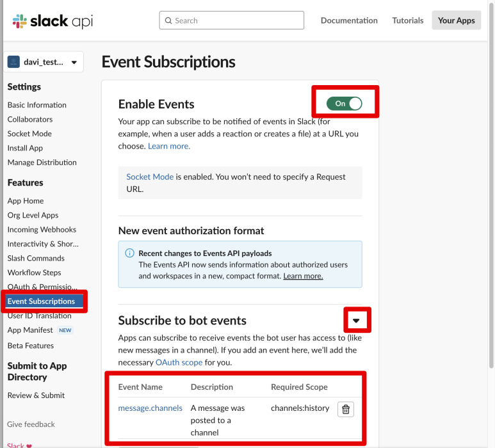The height and width of the screenshot is (448, 495).
Task: Click the Description column header
Action: click(x=212, y=387)
